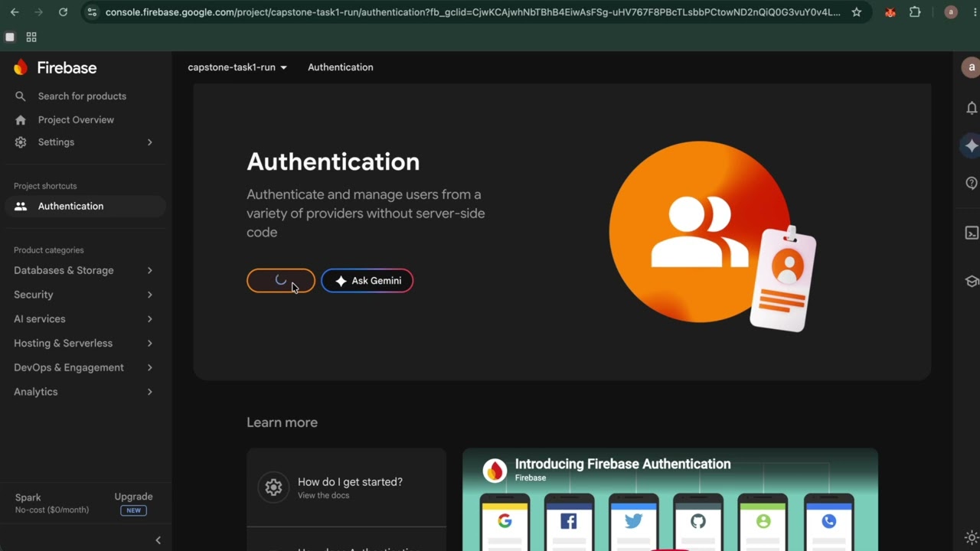
Task: Open How do I get started docs card
Action: (346, 487)
